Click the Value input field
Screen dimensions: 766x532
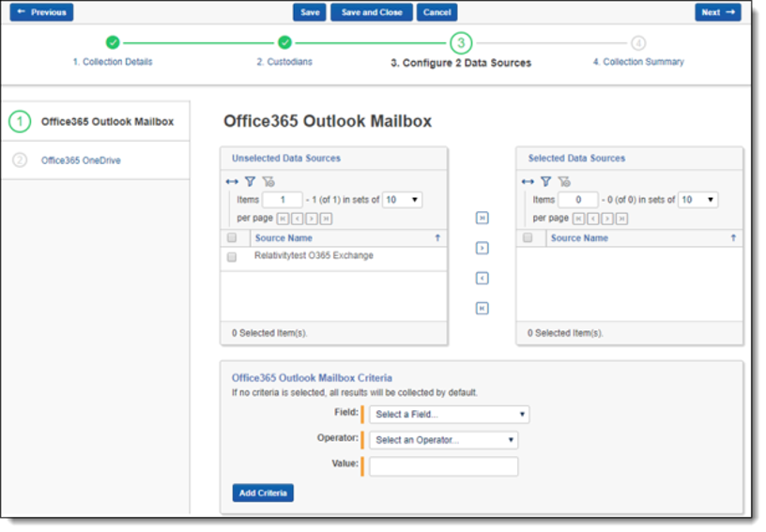(x=444, y=466)
